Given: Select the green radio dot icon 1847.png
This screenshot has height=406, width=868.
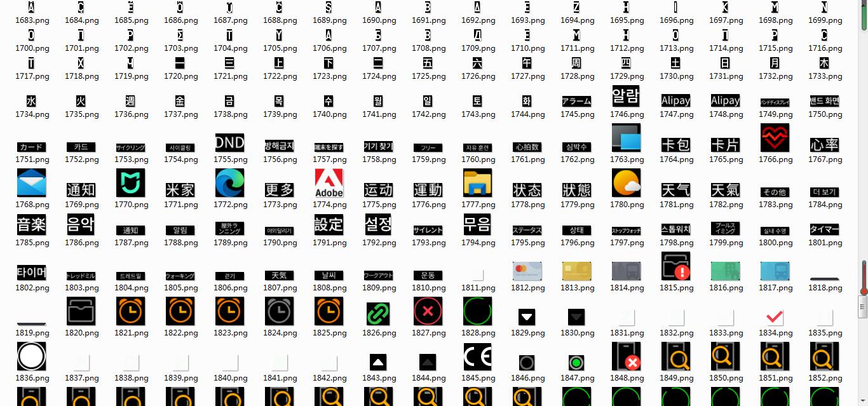Looking at the screenshot, I should (x=576, y=363).
